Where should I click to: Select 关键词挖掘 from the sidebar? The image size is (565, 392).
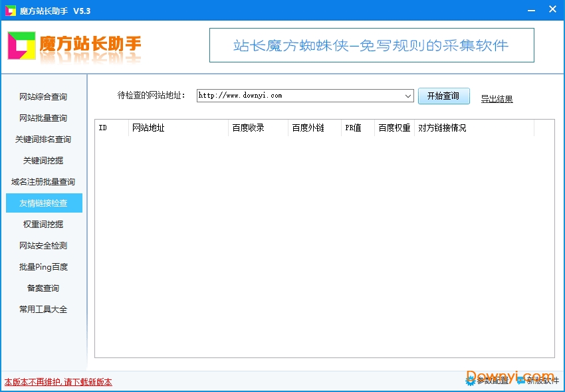[44, 160]
